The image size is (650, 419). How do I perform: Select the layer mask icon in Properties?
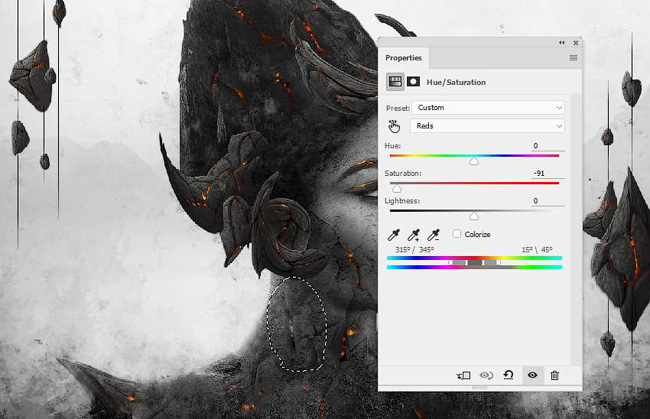coord(413,82)
